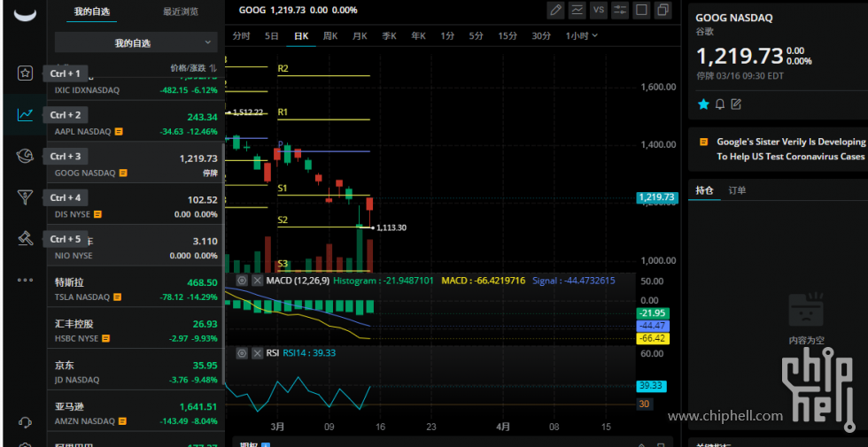Add a note with the edit icon
This screenshot has height=447, width=868.
(x=736, y=104)
